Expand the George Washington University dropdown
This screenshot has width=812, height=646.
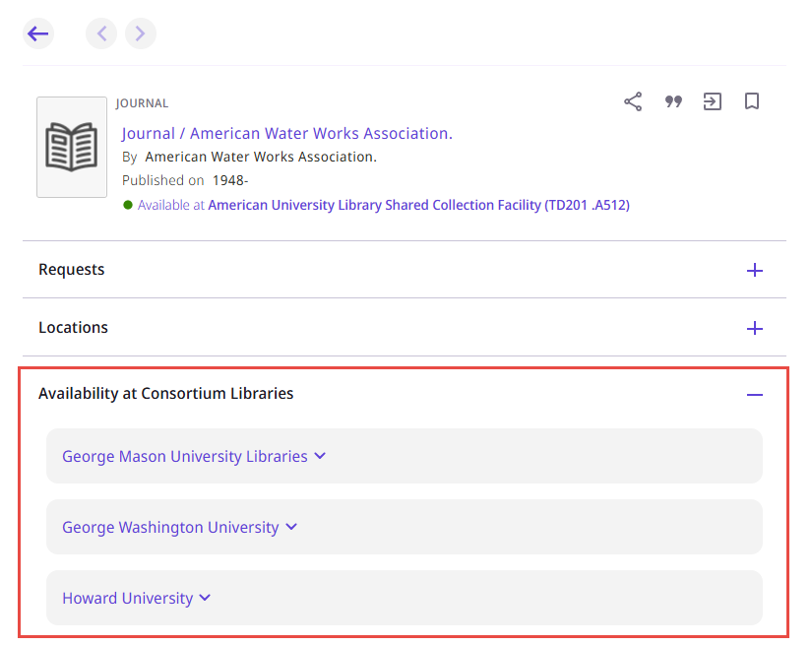(179, 527)
